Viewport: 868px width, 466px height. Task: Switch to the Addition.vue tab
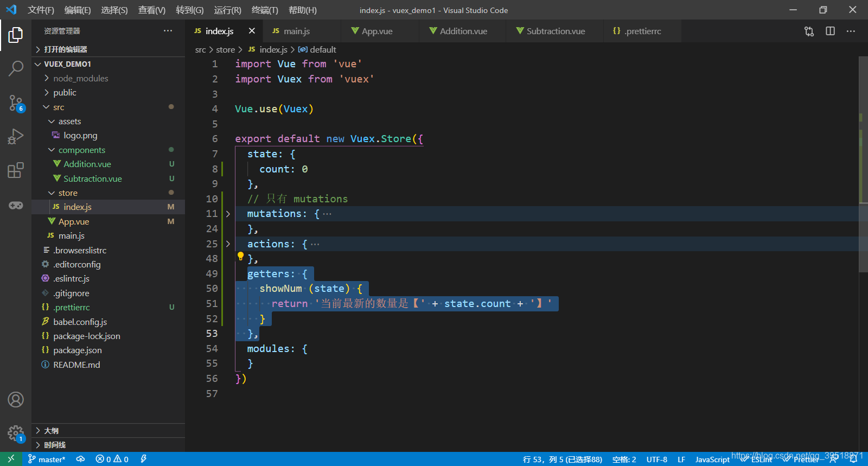click(x=463, y=31)
